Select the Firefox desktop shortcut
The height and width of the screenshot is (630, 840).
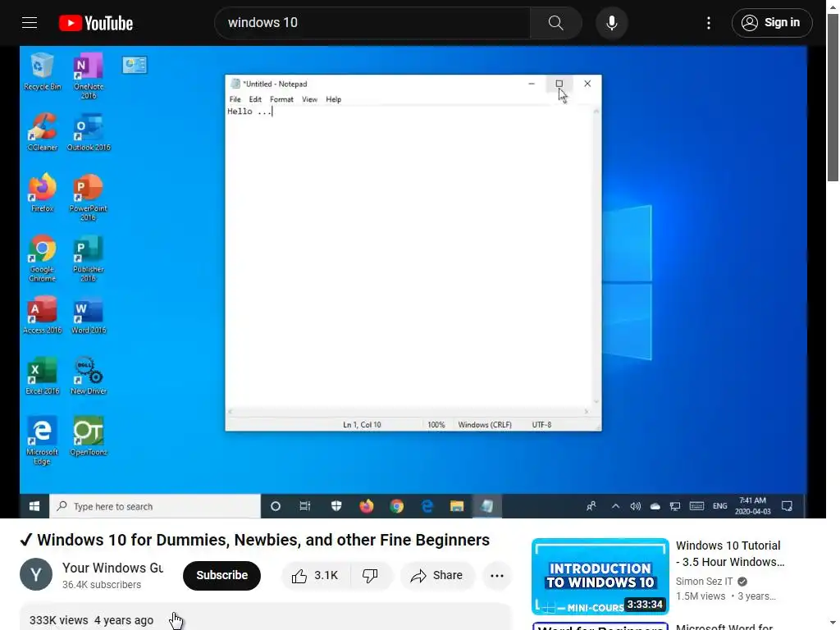coord(43,194)
